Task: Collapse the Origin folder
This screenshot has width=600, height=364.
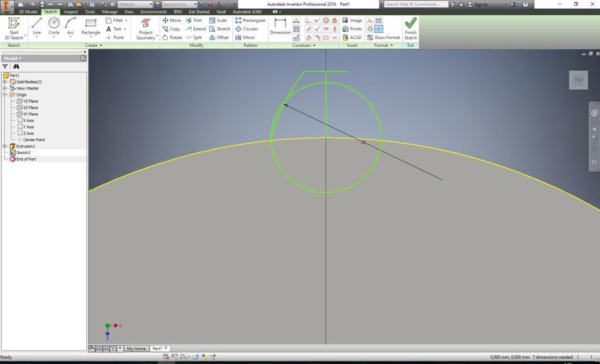Action: click(x=5, y=95)
